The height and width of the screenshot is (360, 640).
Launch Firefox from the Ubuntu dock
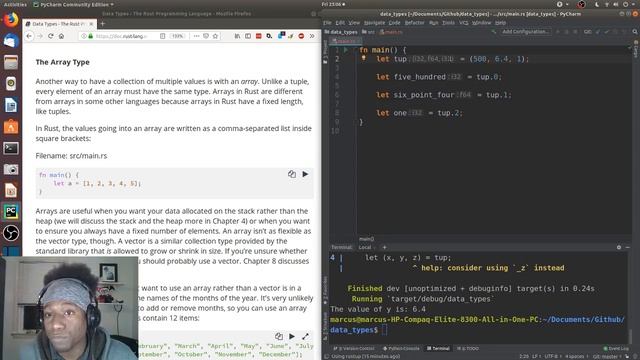[11, 19]
